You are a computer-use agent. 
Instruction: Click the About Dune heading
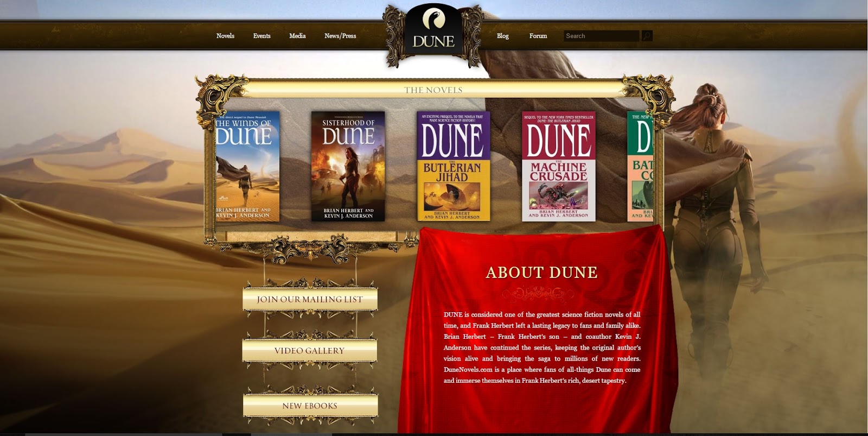541,272
